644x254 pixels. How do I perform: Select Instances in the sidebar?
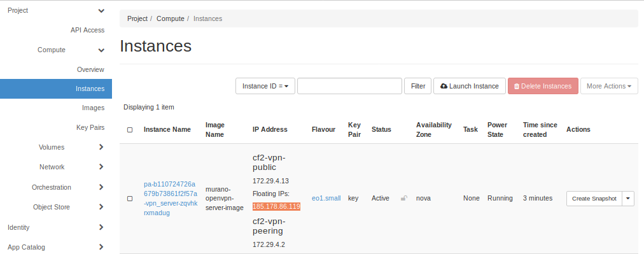56,88
